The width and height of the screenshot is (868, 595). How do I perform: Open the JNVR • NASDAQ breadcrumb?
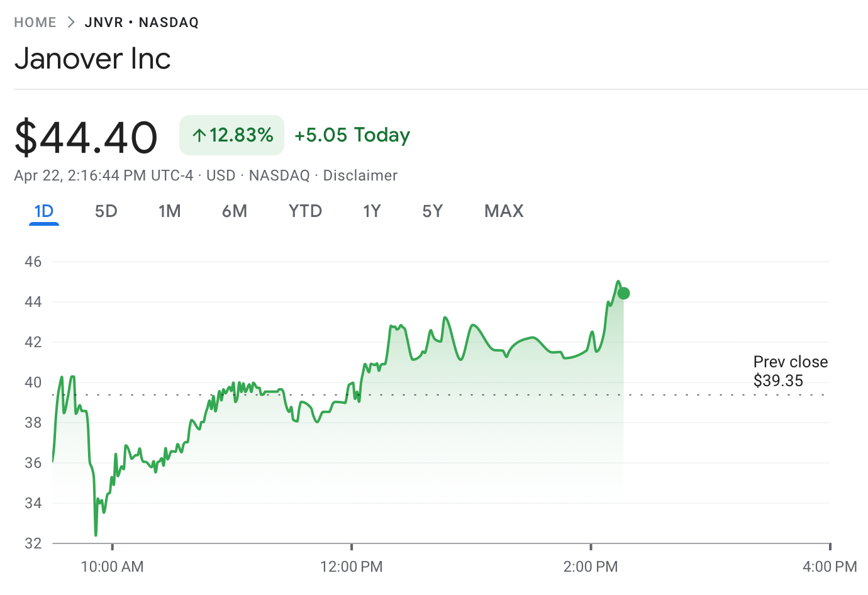[142, 23]
